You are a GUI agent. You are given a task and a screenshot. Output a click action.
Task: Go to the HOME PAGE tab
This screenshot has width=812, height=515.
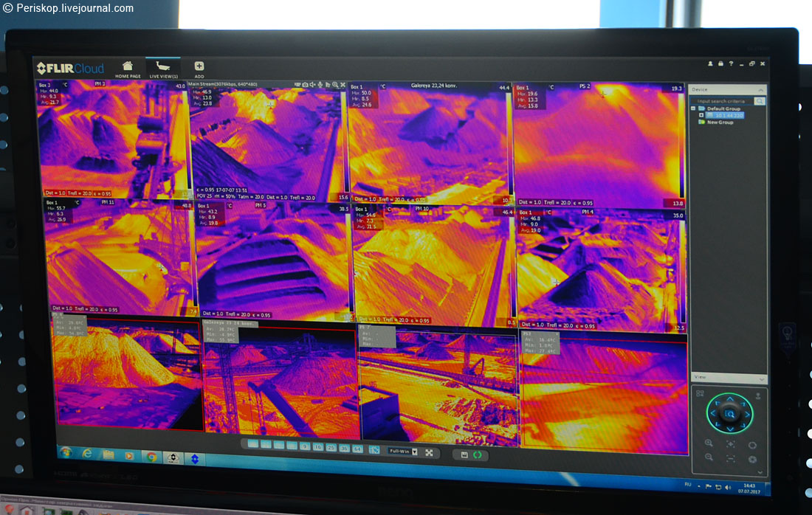tap(128, 69)
